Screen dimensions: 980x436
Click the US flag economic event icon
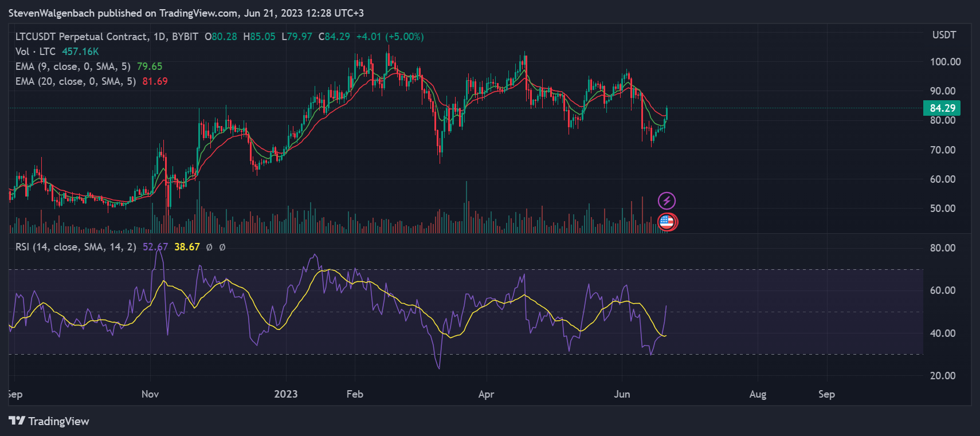click(667, 222)
